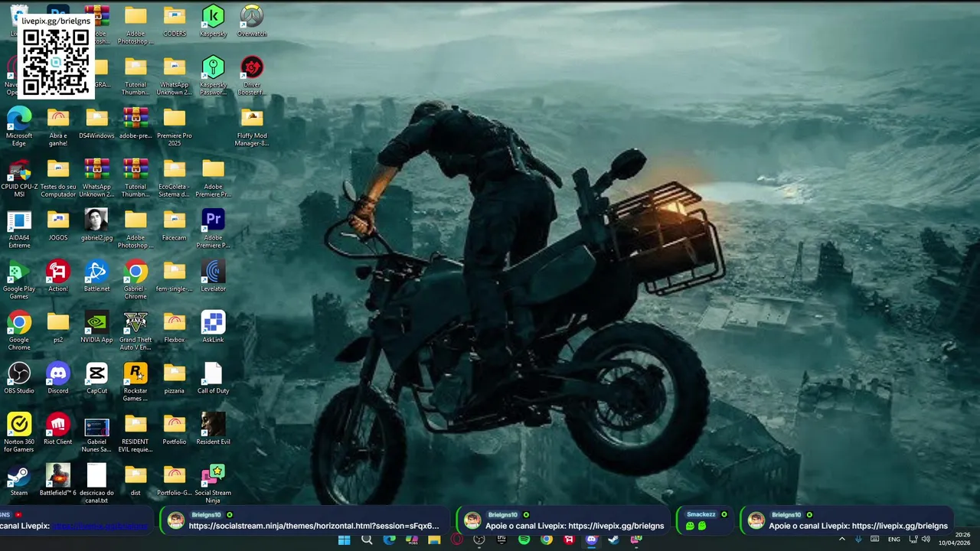Open the Call of Duty file
980x551 pixels.
(x=213, y=378)
